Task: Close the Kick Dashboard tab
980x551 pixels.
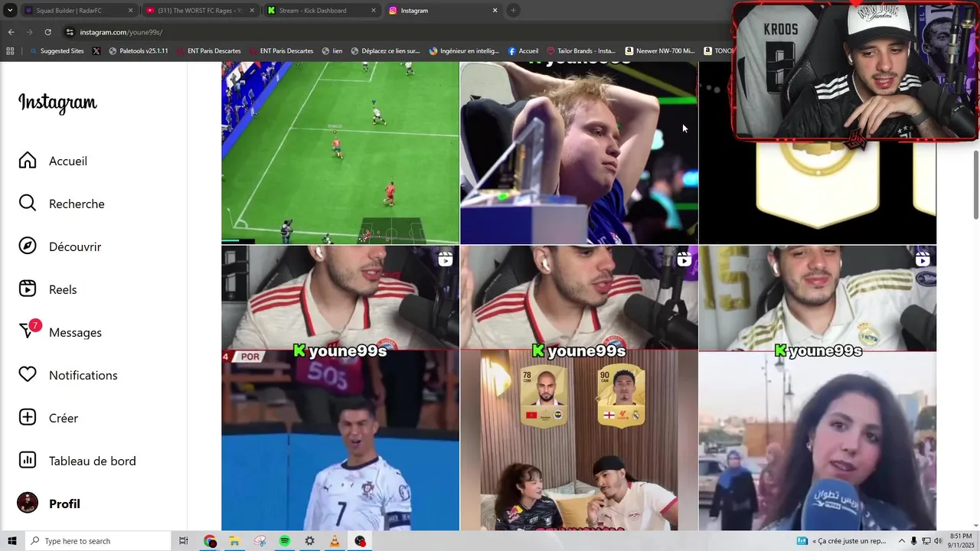Action: tap(374, 11)
